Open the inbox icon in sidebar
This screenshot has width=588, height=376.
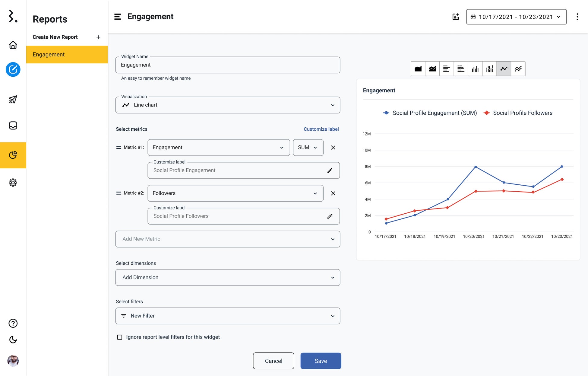click(x=13, y=126)
